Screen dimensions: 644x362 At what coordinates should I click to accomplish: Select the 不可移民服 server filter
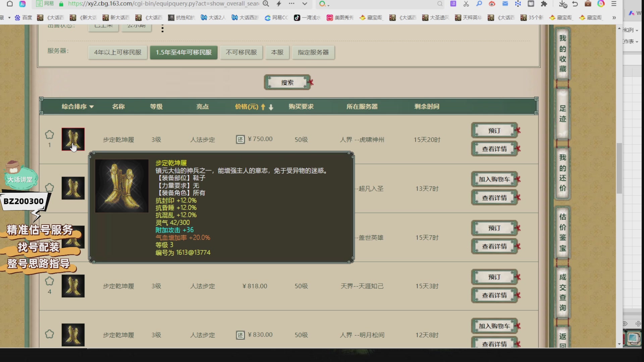pos(241,52)
